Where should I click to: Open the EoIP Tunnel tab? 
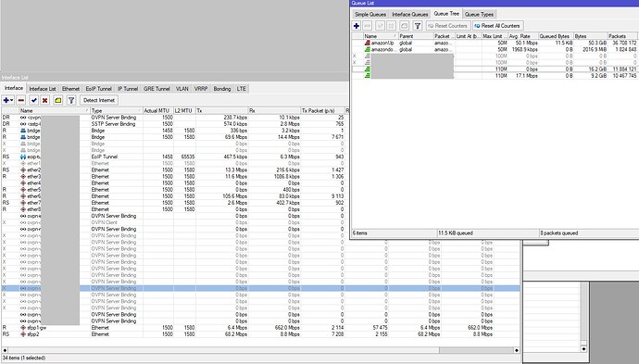(98, 89)
